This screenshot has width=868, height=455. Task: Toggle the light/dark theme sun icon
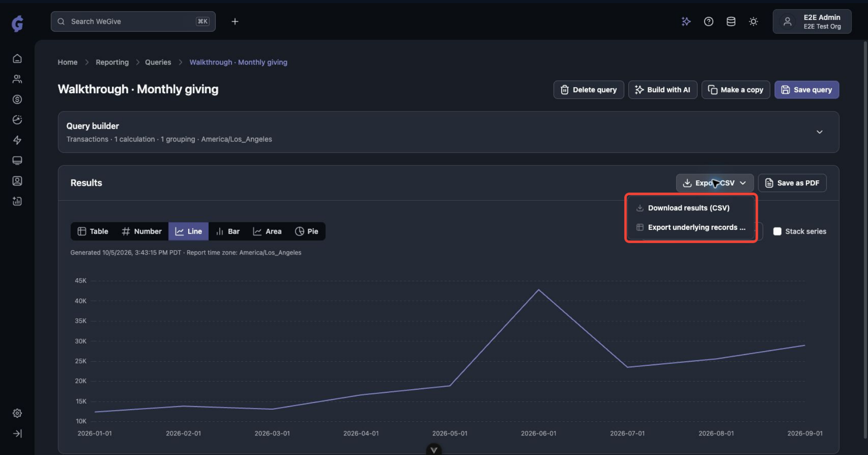click(x=753, y=21)
